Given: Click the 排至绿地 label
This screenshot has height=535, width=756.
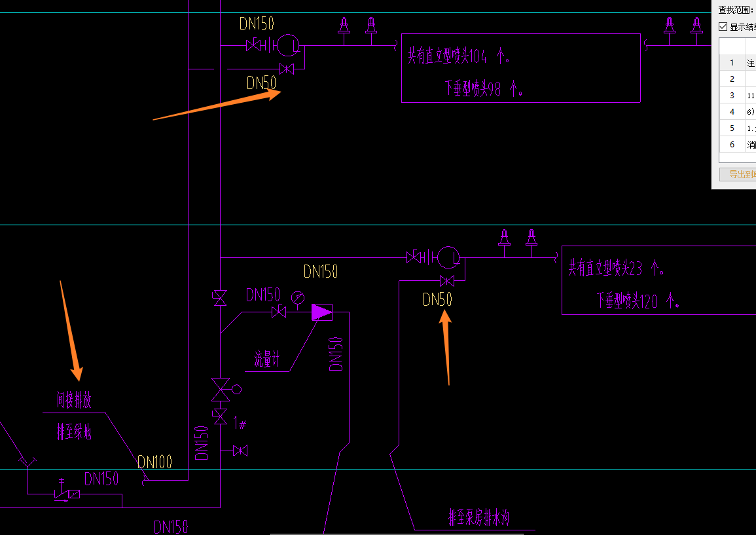Looking at the screenshot, I should coord(74,432).
